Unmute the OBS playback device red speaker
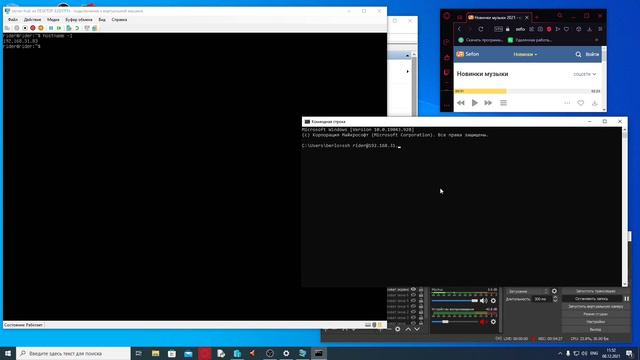Screen dimensions: 640x360 (484, 322)
